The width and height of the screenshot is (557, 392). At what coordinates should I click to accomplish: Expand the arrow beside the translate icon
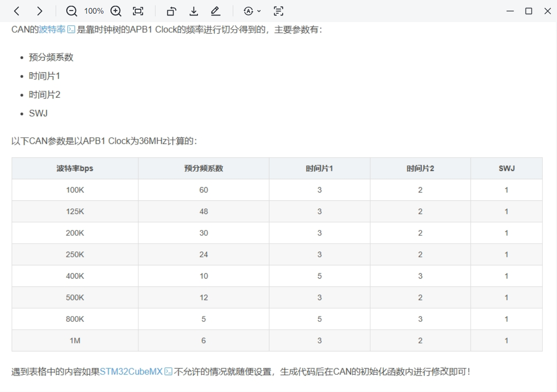click(259, 11)
